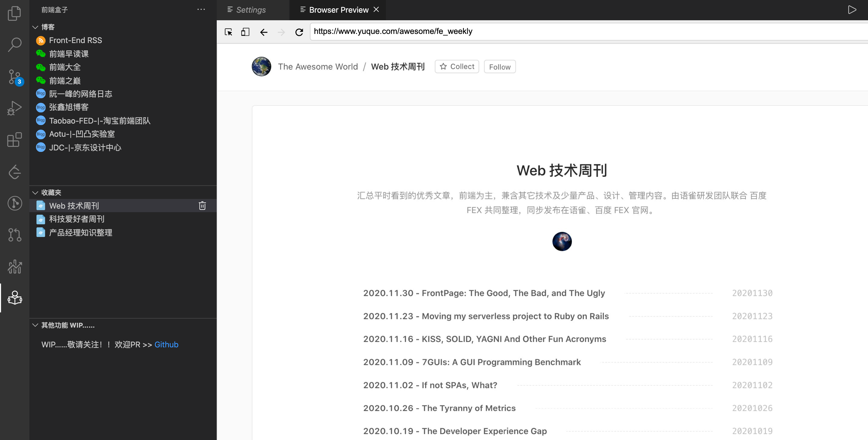Viewport: 868px width, 440px height.
Task: Collapse the 博客 section
Action: (x=35, y=27)
